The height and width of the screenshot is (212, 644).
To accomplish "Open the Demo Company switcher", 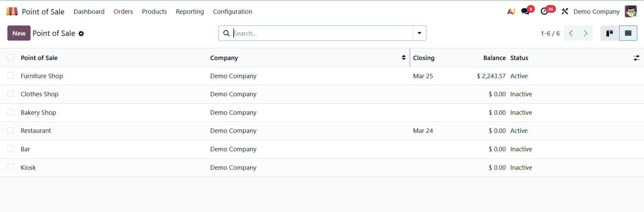I will click(596, 11).
